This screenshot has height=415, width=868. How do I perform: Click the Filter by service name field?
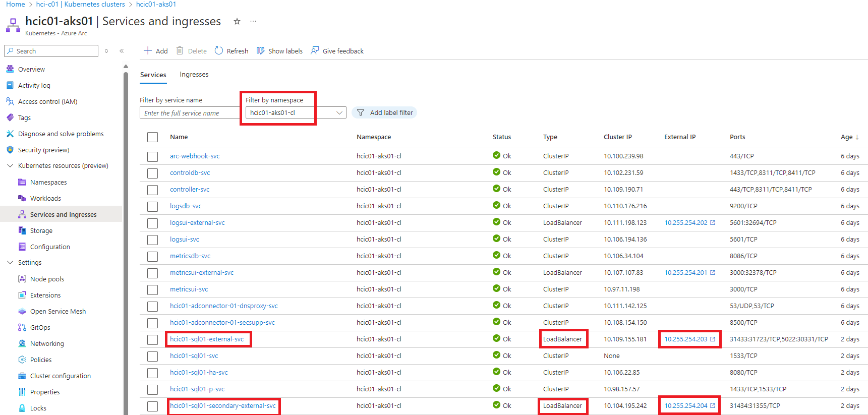point(190,113)
